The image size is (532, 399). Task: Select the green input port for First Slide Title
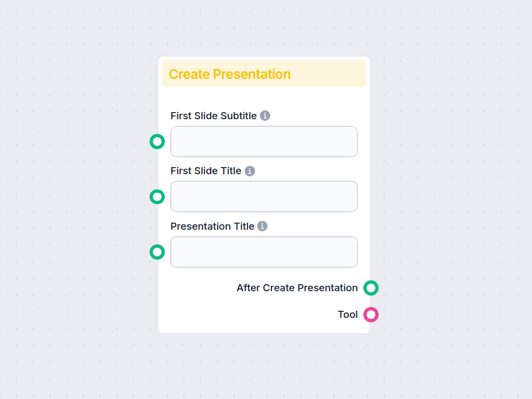(157, 197)
